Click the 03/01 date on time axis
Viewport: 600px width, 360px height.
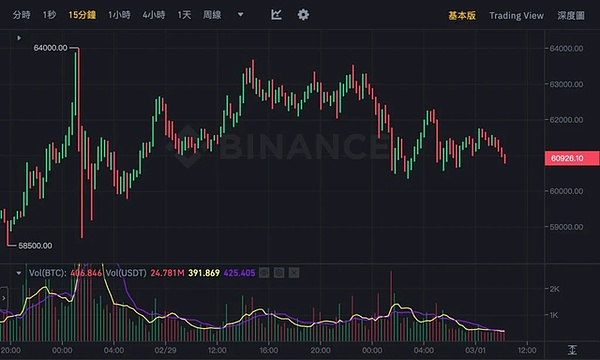[x=475, y=350]
